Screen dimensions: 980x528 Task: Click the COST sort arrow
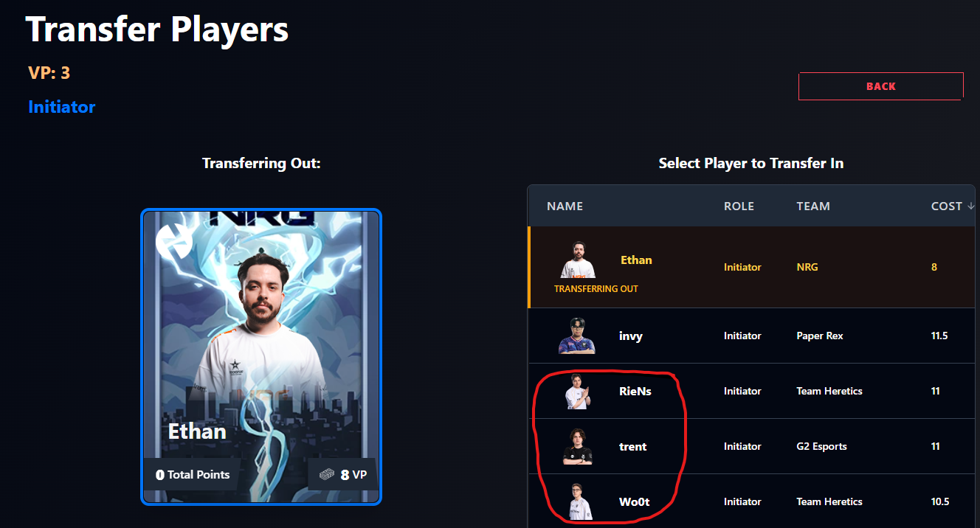[970, 206]
